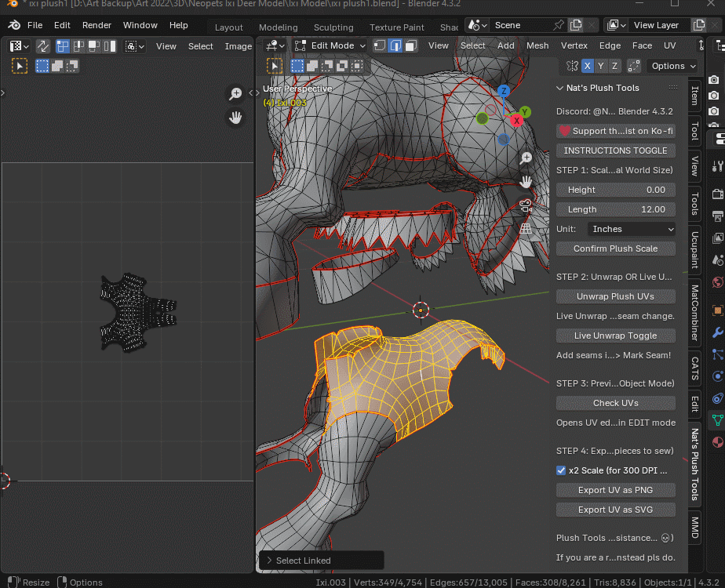The width and height of the screenshot is (725, 588).
Task: Toggle Y axis mirror
Action: 600,66
